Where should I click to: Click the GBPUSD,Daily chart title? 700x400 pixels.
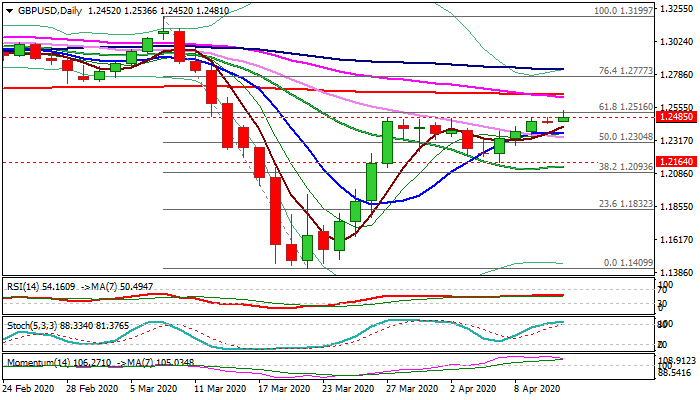click(44, 9)
